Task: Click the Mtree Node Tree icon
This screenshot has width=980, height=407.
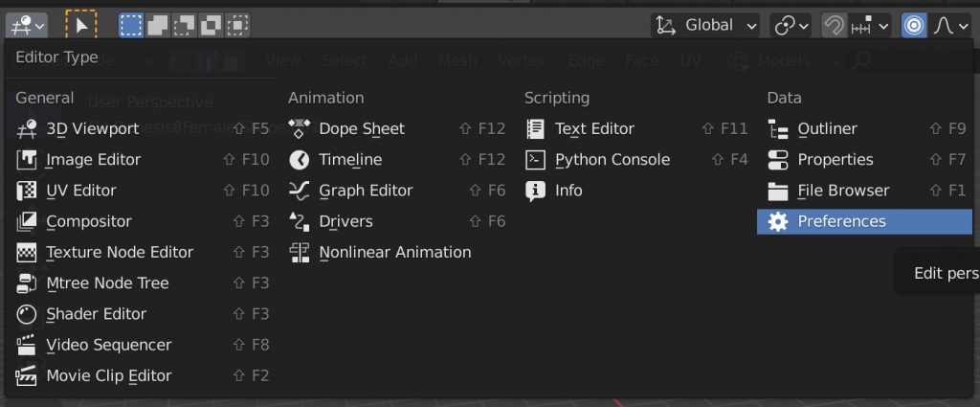Action: point(26,283)
